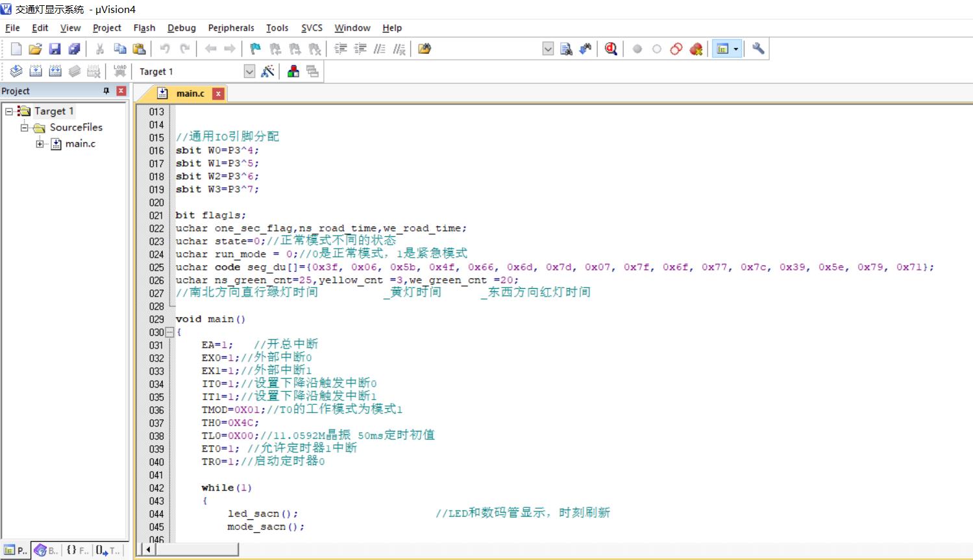
Task: Click the Save All icon
Action: coord(74,49)
